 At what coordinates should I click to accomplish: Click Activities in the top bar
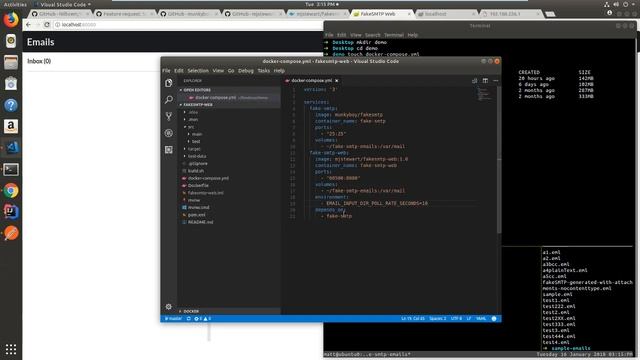click(x=15, y=4)
